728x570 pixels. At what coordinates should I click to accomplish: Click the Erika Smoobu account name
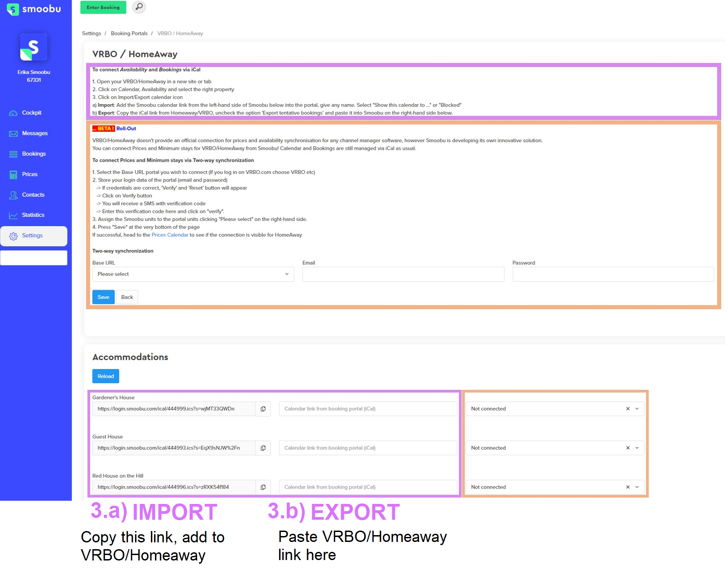34,72
